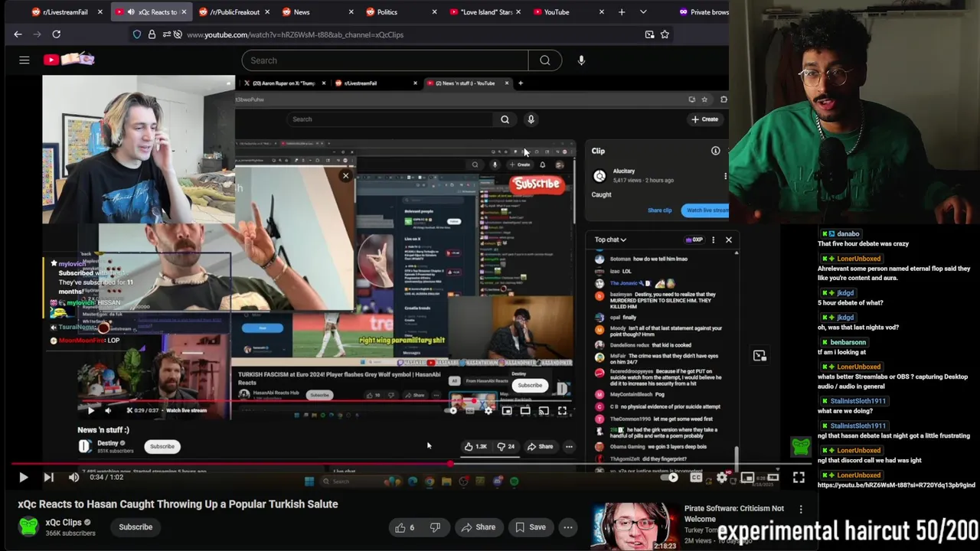Open the xQc Clips channel name link
This screenshot has height=551, width=980.
pos(64,523)
